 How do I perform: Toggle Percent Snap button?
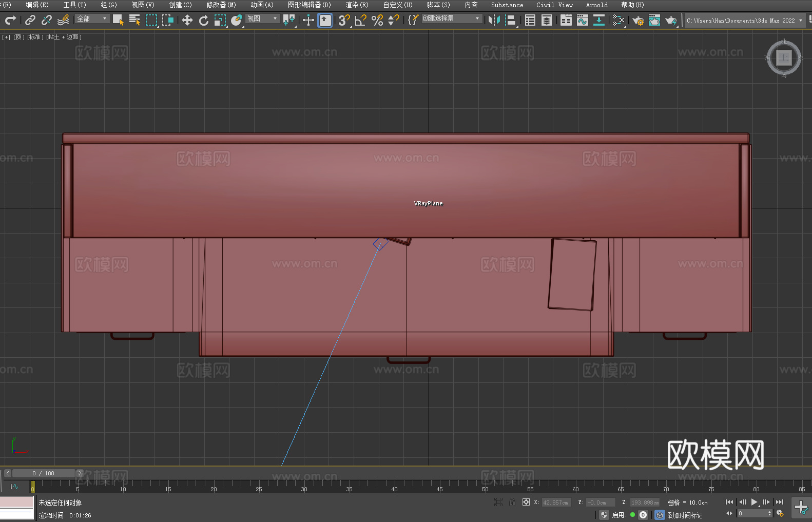click(x=377, y=20)
